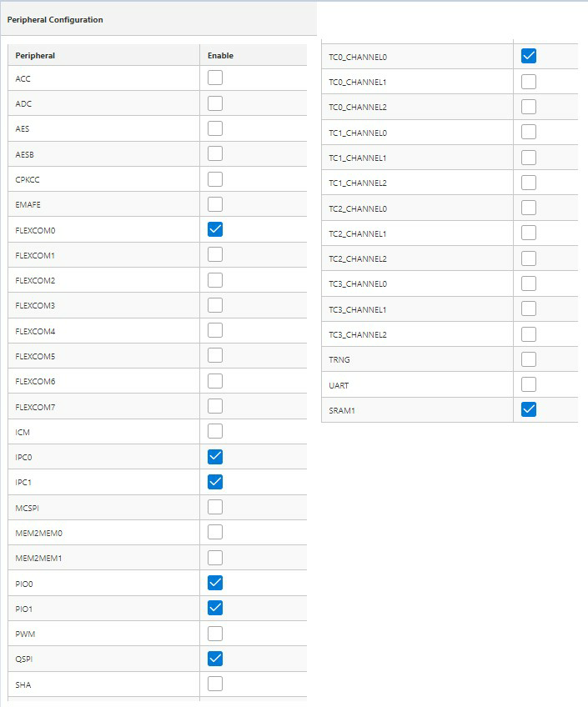
Task: Uncheck the PIO0 enable checkbox
Action: tap(215, 582)
